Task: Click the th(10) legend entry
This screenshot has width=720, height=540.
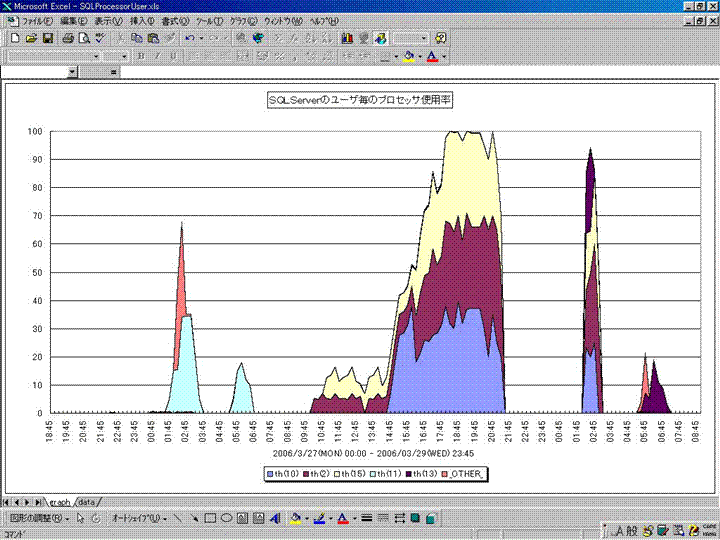Action: pos(283,474)
